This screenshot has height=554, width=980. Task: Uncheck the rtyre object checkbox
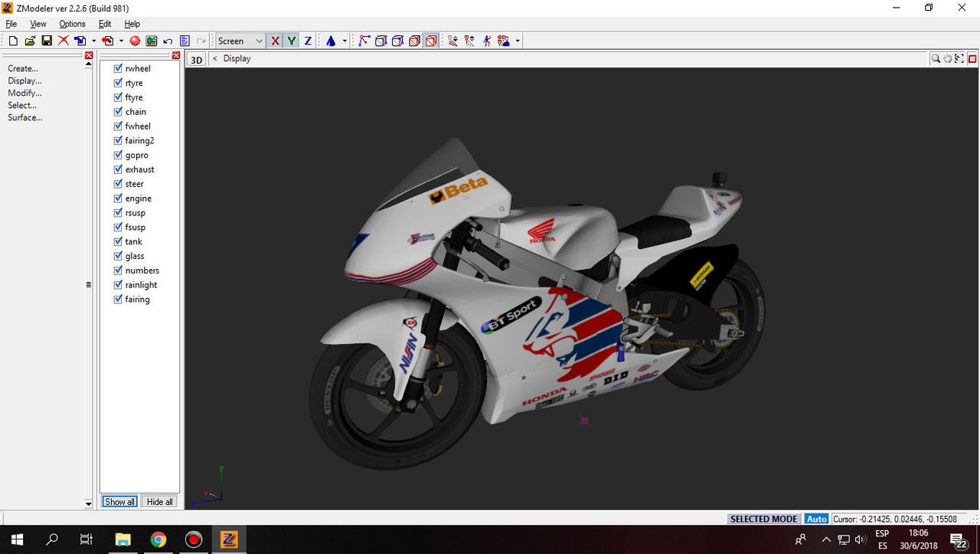pyautogui.click(x=118, y=83)
